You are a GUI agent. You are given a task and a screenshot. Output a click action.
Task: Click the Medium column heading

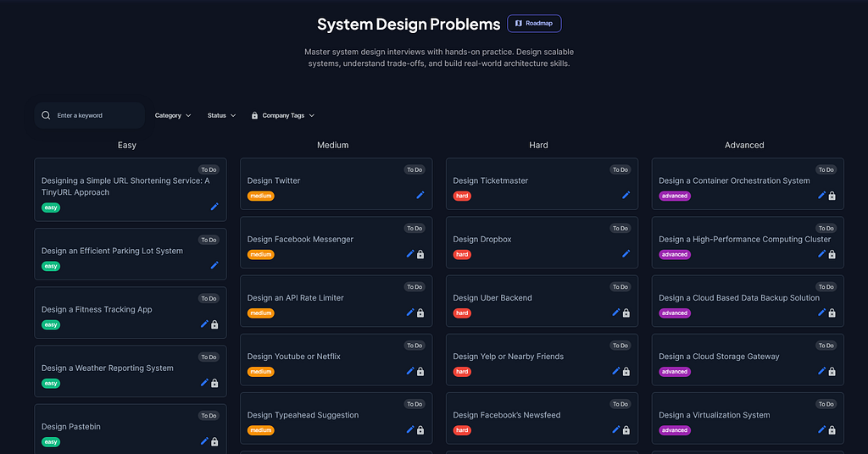point(332,146)
